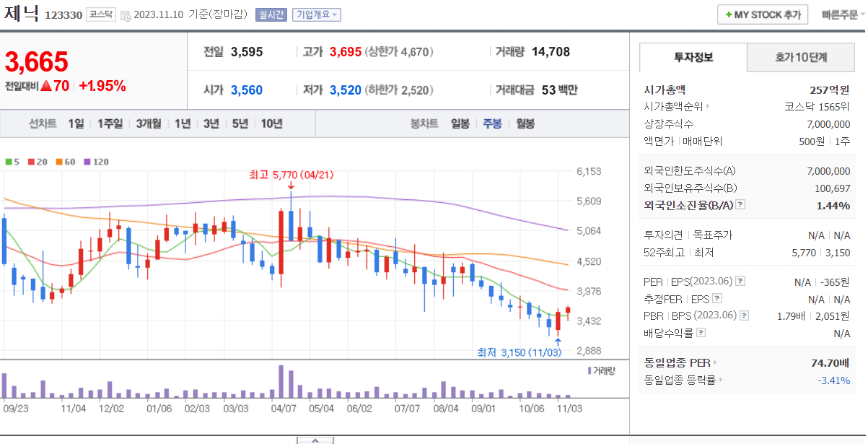Screen dimensions: 868x444
Task: Click the 저가 value 3,520
Action: coord(345,90)
